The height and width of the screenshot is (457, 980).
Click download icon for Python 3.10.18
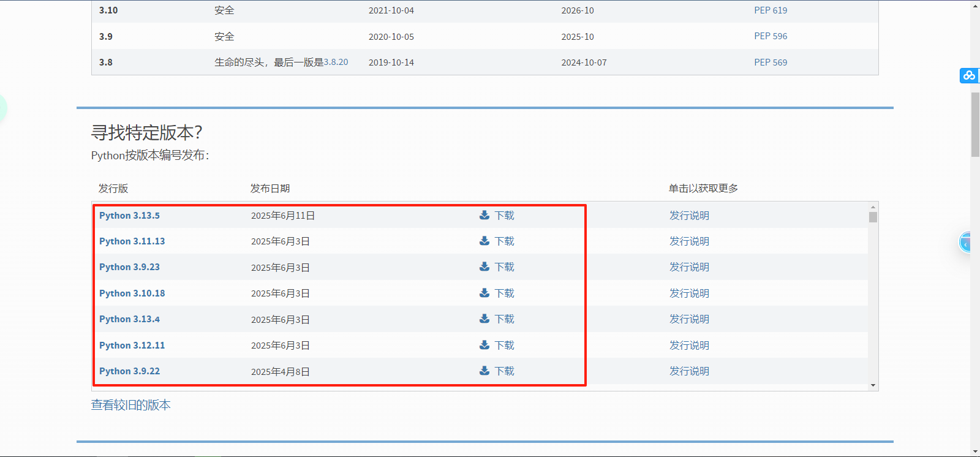coord(484,293)
